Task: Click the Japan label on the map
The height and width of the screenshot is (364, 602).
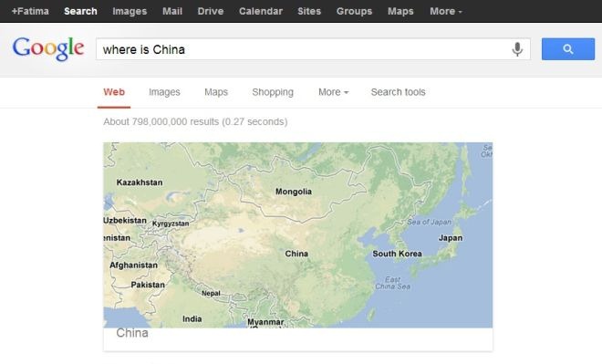Action: tap(451, 238)
